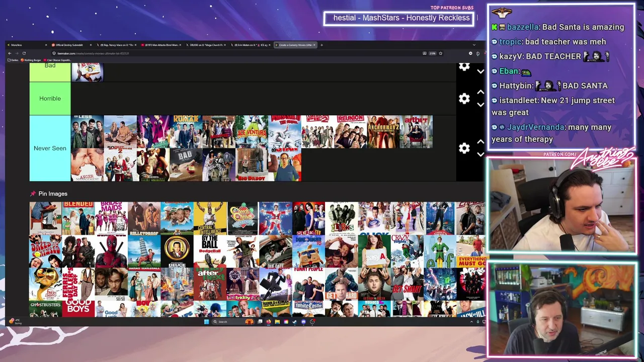
Task: Select the 50/50 poster
Action: point(111,284)
